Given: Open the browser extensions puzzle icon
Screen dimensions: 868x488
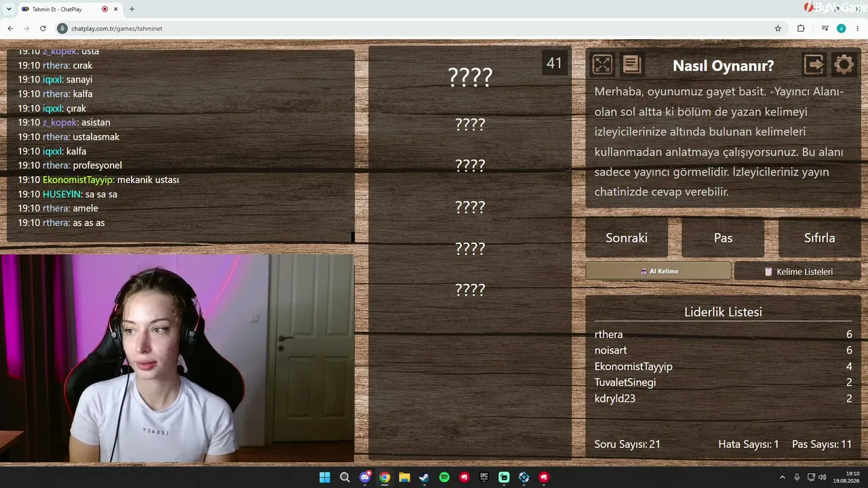Looking at the screenshot, I should coord(801,28).
